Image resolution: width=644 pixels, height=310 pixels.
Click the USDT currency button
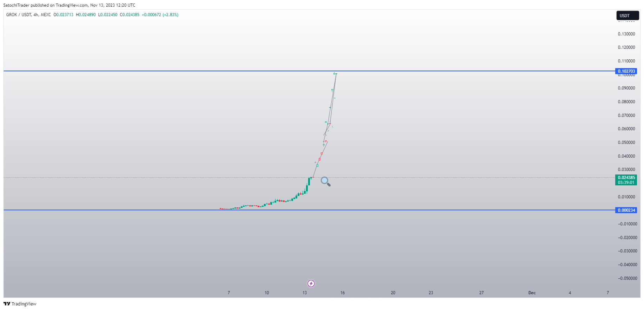click(x=628, y=15)
